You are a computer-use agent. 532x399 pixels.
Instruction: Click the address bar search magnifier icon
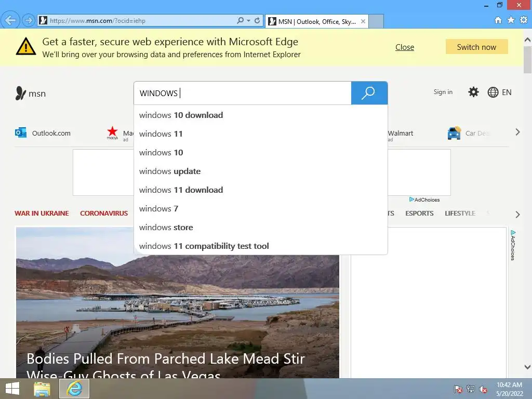(240, 20)
